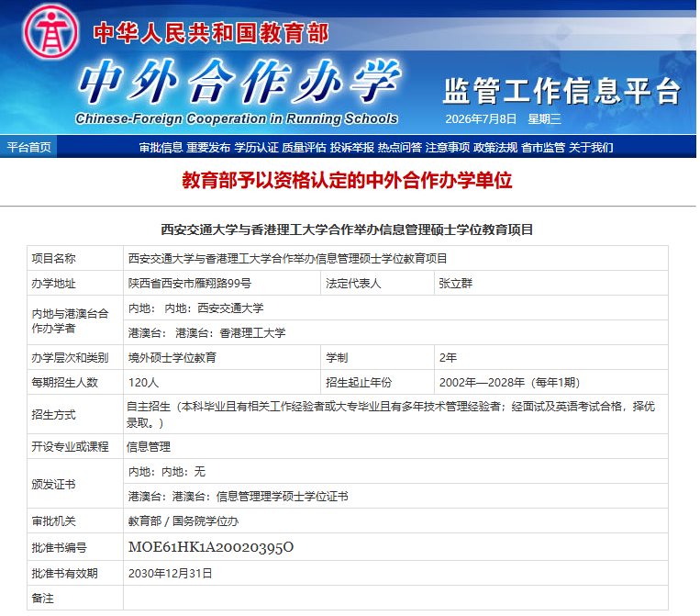Open 热点问答 in the navigation bar
This screenshot has height=616, width=700.
400,148
